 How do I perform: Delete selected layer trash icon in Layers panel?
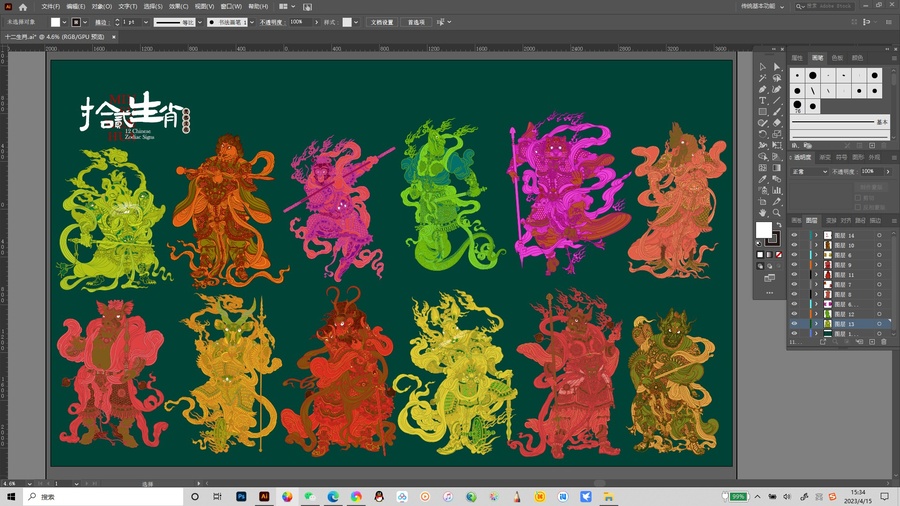coord(884,342)
